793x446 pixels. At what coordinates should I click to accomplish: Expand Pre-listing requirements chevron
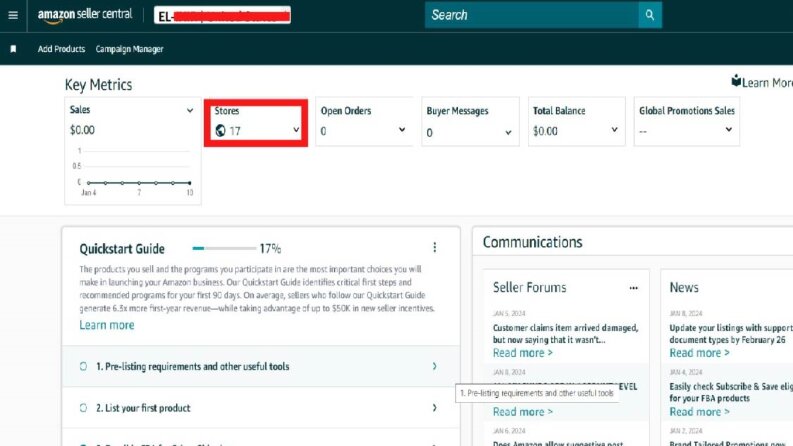434,366
